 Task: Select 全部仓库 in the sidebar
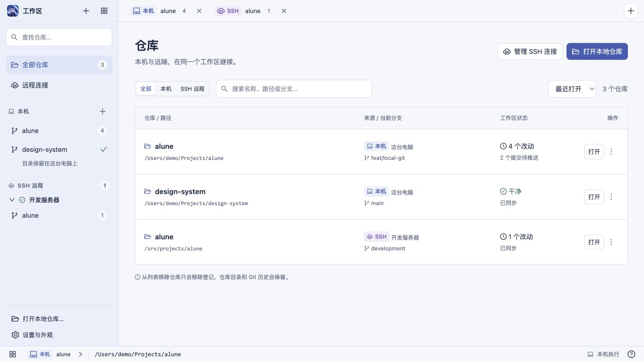pyautogui.click(x=59, y=64)
